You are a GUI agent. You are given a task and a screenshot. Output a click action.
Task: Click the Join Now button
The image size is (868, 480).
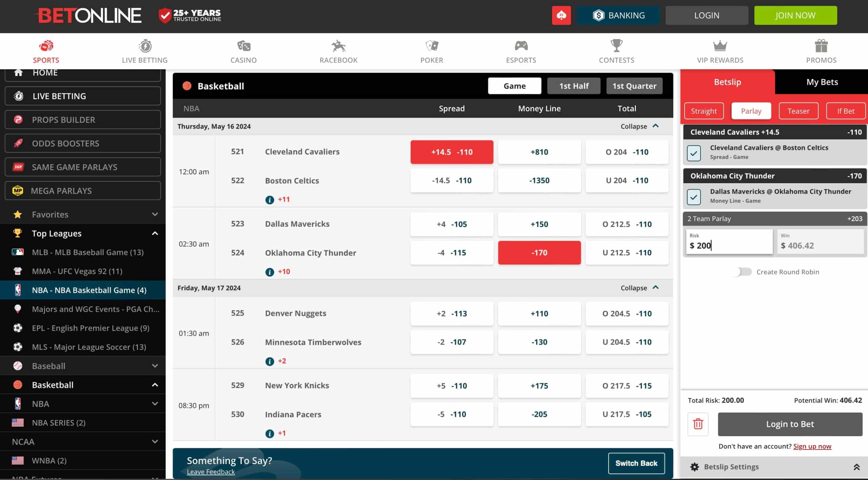click(795, 15)
